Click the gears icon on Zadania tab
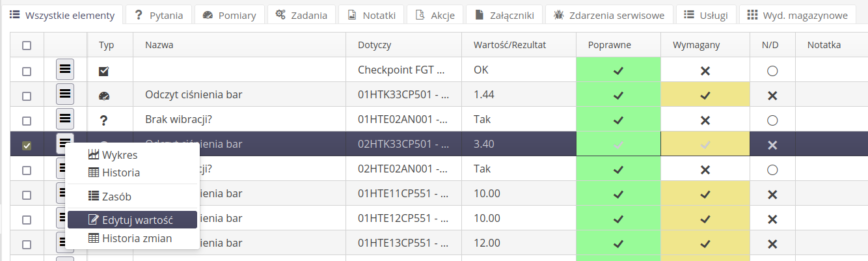 [x=281, y=15]
